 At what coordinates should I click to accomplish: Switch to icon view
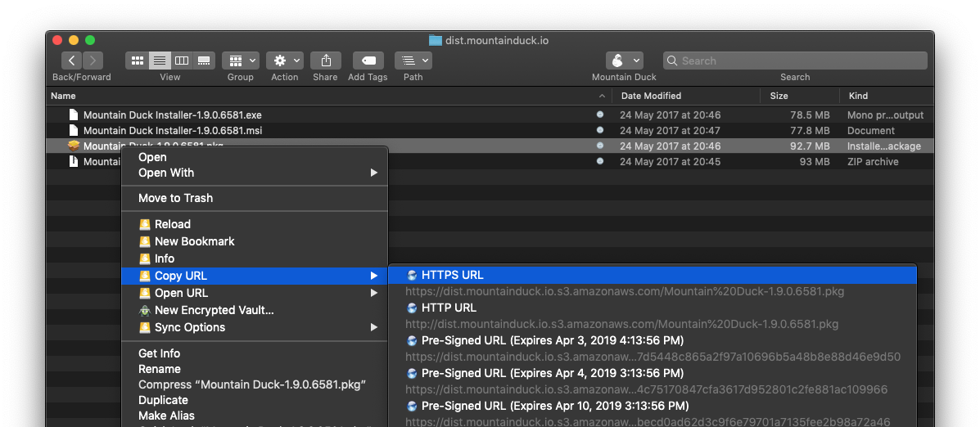click(x=137, y=61)
